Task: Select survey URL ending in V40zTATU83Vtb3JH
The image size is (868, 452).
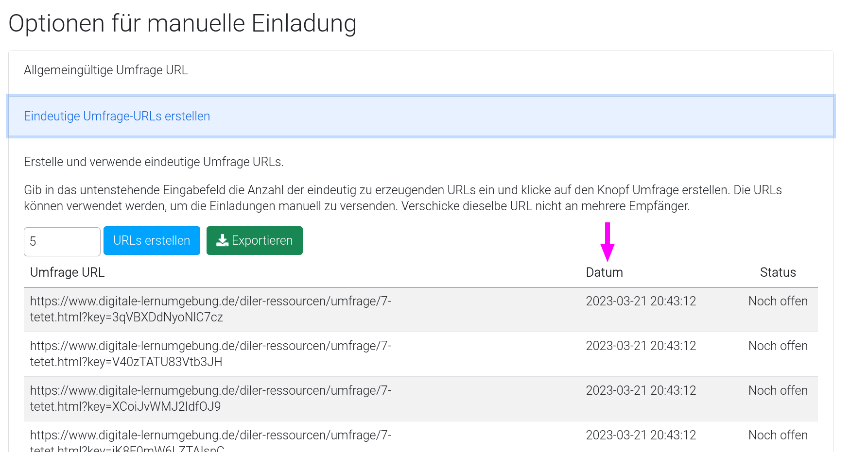Action: (210, 354)
